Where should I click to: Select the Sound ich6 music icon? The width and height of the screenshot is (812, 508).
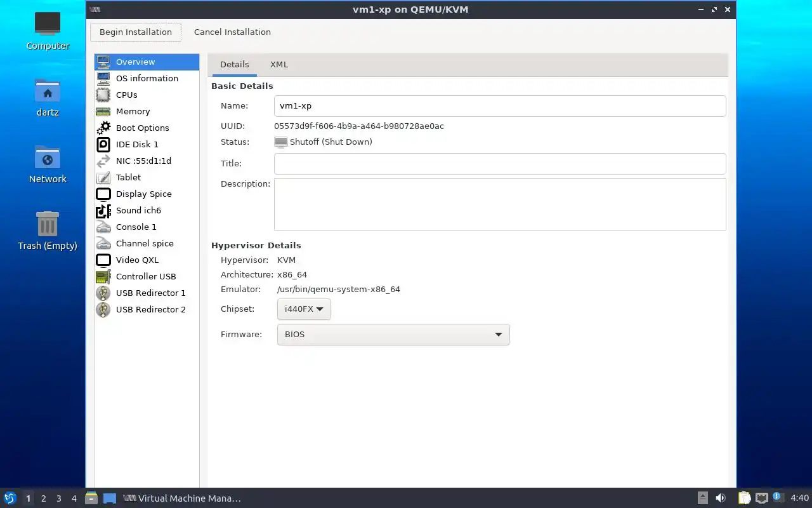[x=103, y=210]
